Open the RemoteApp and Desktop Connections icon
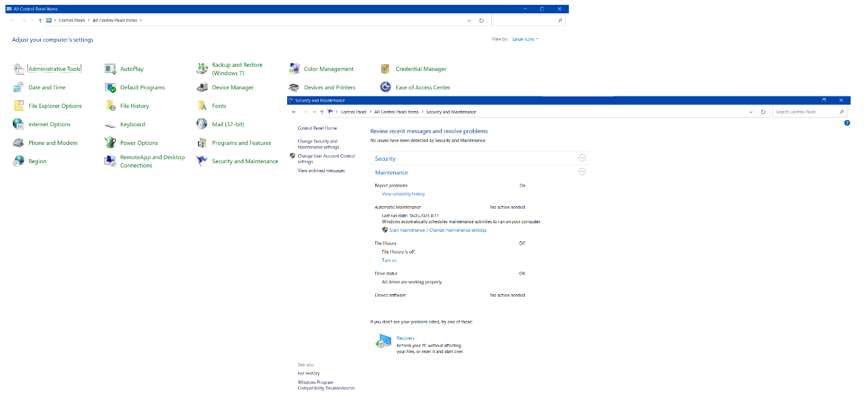Image resolution: width=868 pixels, height=404 pixels. click(110, 161)
